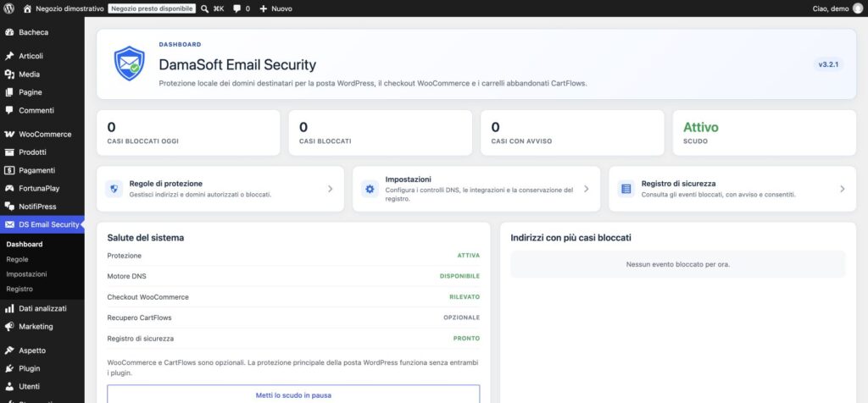Click the v3.2.1 version badge
The height and width of the screenshot is (403, 868).
829,64
